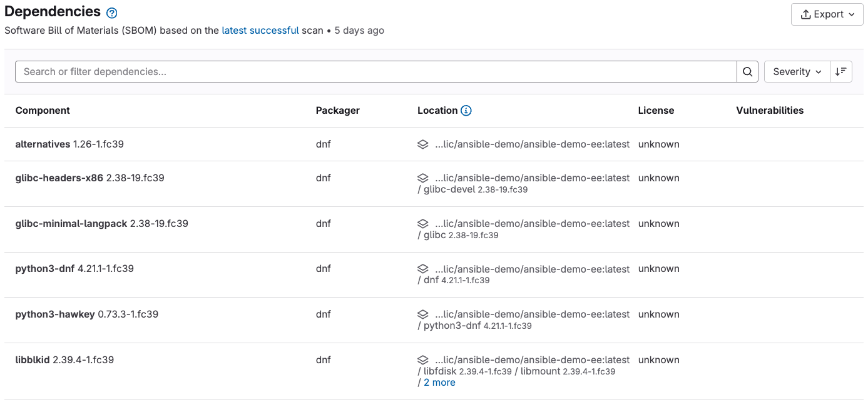The image size is (868, 402).
Task: Click the container icon next to python3-hawkey
Action: pyautogui.click(x=424, y=314)
